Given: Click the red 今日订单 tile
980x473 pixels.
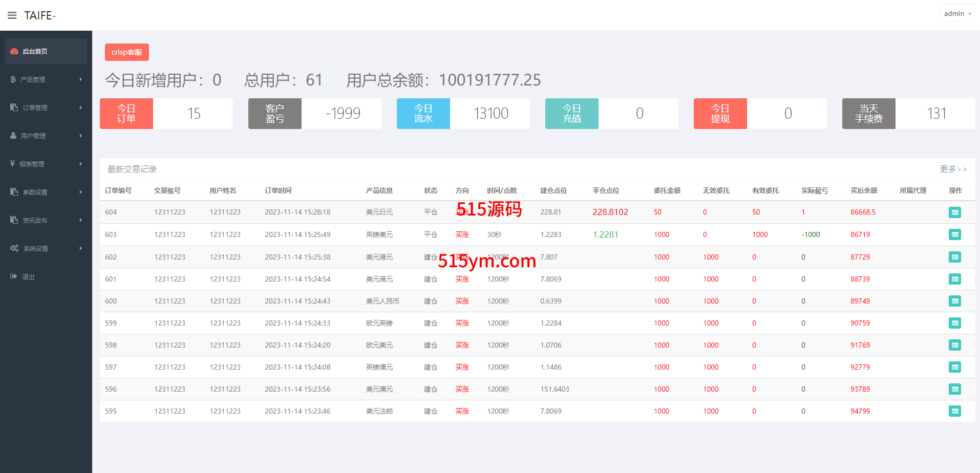Looking at the screenshot, I should tap(126, 114).
